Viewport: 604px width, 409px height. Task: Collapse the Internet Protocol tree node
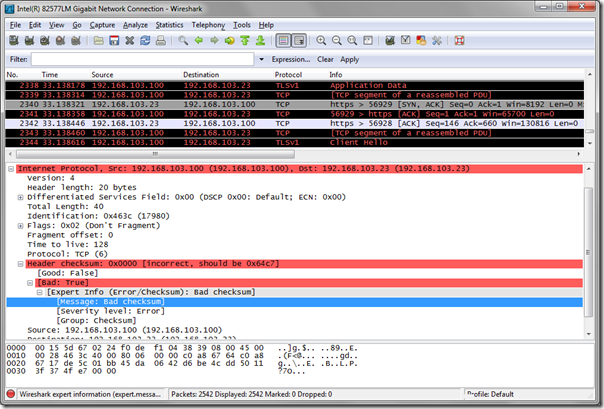[11, 169]
